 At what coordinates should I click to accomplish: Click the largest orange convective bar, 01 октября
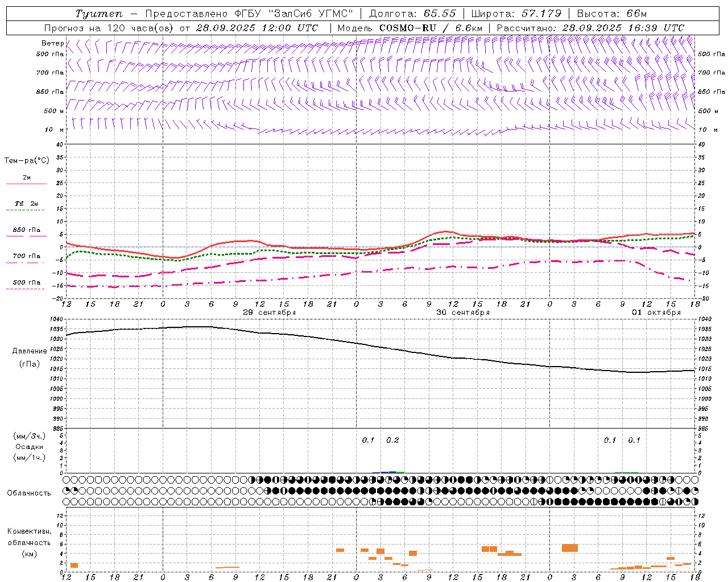[570, 548]
